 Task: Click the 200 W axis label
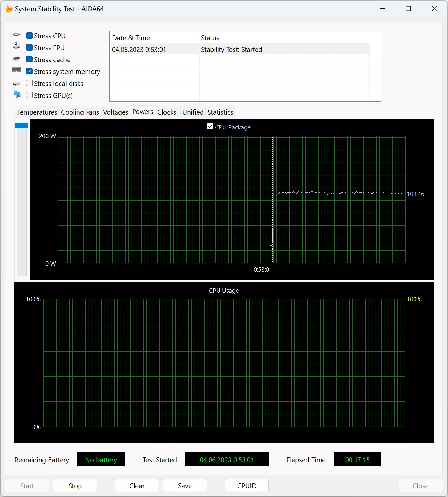click(47, 136)
